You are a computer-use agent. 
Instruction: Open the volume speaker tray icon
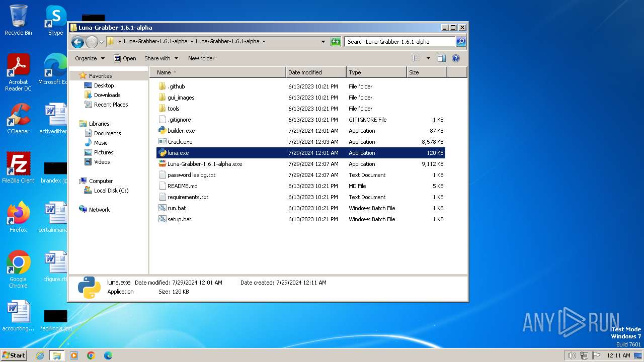(x=572, y=355)
